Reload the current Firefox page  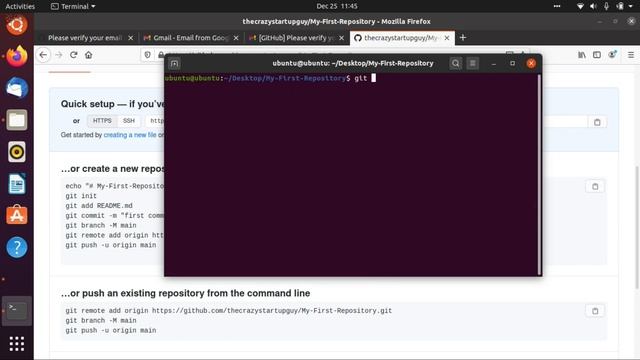[x=73, y=55]
